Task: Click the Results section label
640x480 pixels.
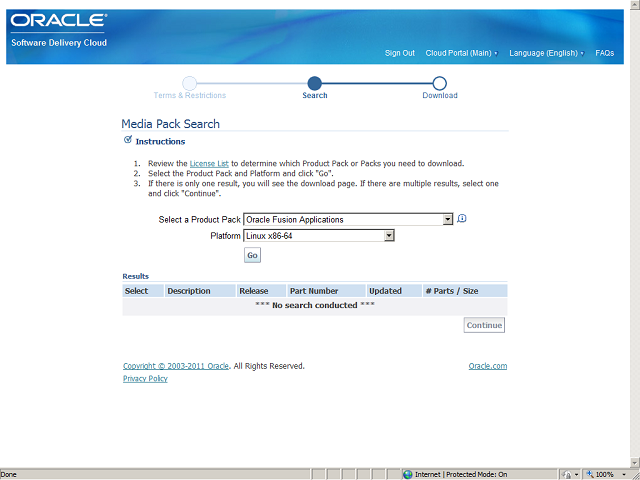Action: point(136,276)
